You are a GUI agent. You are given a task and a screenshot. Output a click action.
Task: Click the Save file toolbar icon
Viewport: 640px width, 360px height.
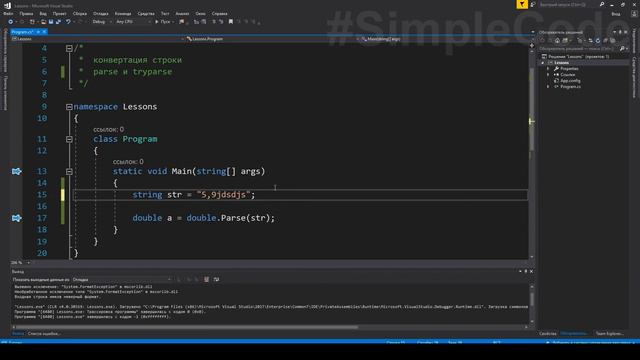coord(51,22)
